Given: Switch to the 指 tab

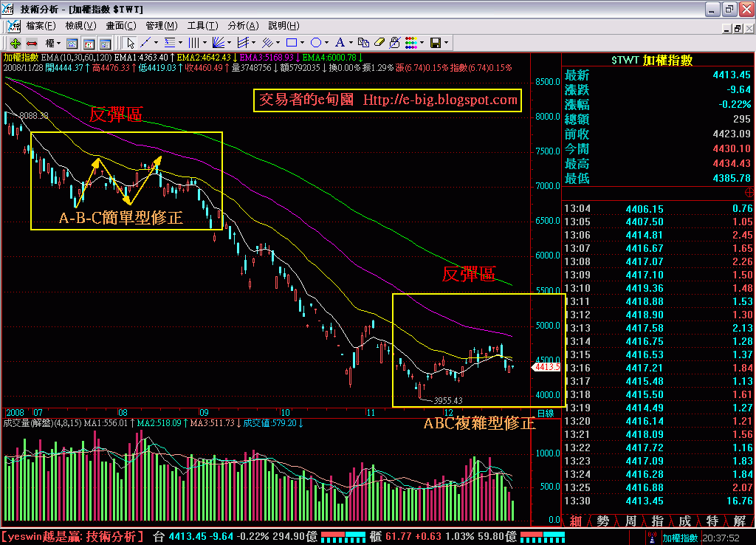Looking at the screenshot, I should [x=658, y=521].
